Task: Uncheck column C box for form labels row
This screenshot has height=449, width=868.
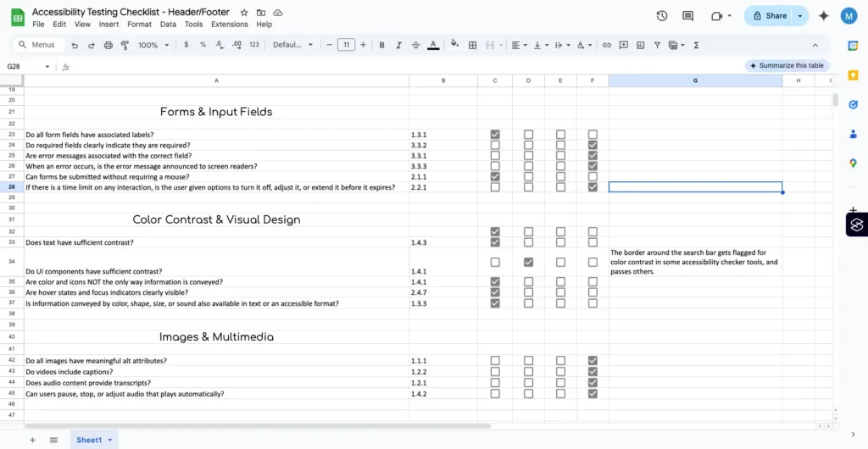Action: pyautogui.click(x=495, y=135)
